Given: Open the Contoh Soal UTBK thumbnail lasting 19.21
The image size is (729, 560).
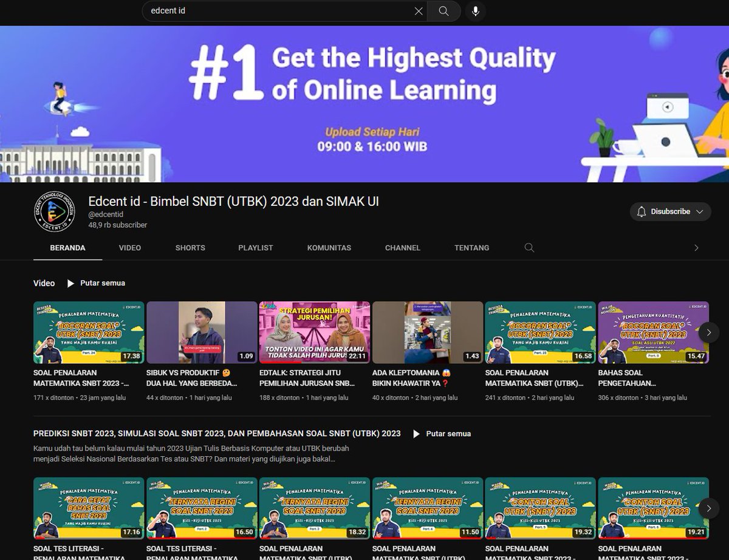Looking at the screenshot, I should coord(654,508).
